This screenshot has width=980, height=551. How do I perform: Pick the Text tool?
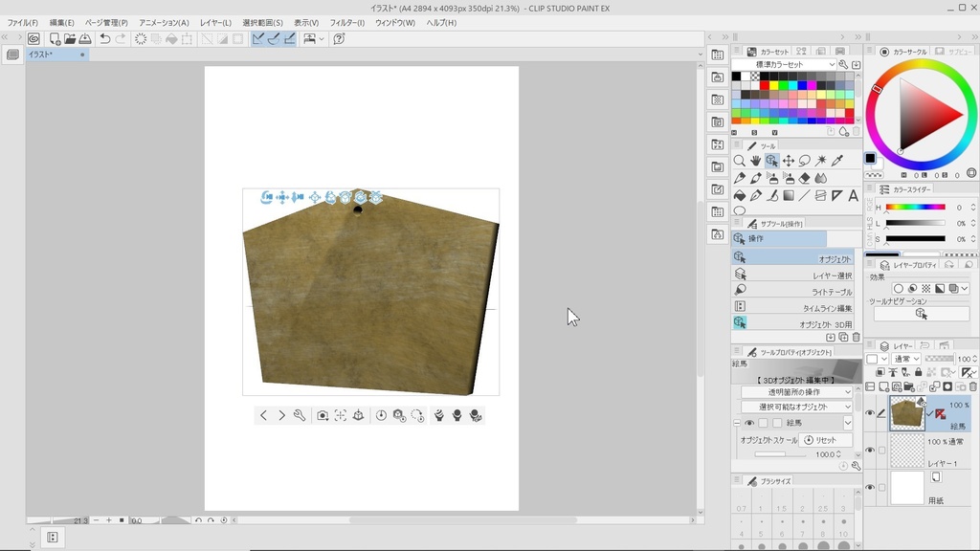pyautogui.click(x=853, y=195)
